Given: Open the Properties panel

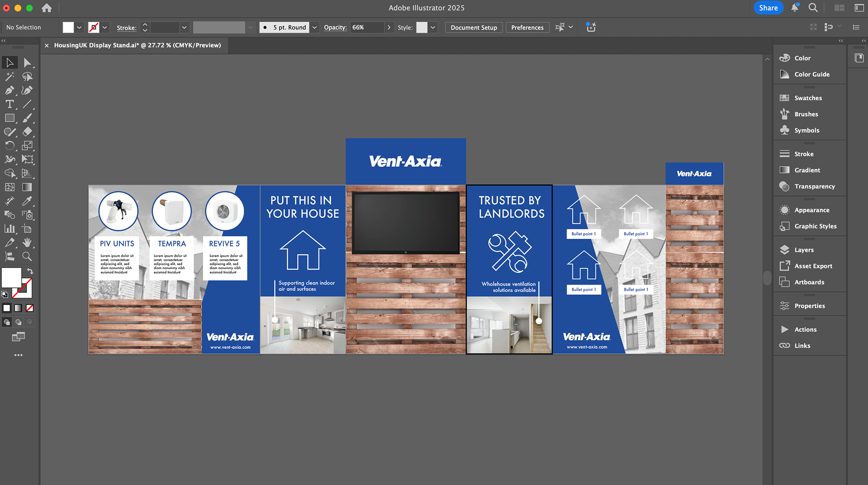Looking at the screenshot, I should click(810, 306).
